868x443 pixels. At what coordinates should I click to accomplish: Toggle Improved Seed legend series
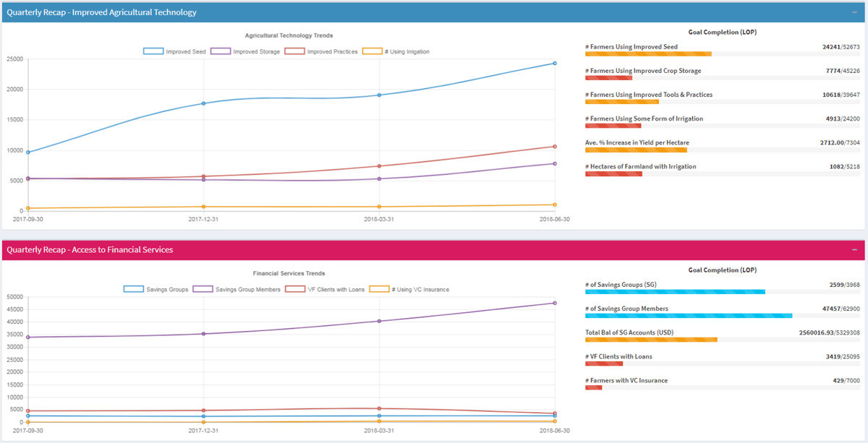point(175,52)
